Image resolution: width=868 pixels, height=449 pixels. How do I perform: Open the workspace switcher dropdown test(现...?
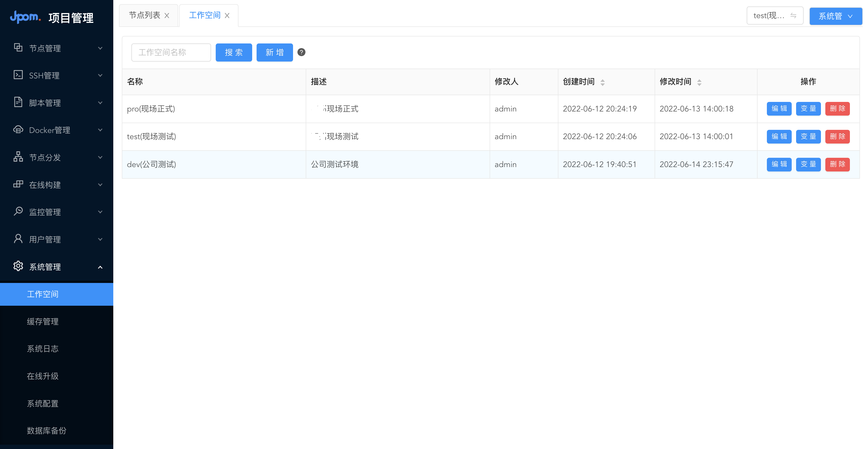pos(775,16)
